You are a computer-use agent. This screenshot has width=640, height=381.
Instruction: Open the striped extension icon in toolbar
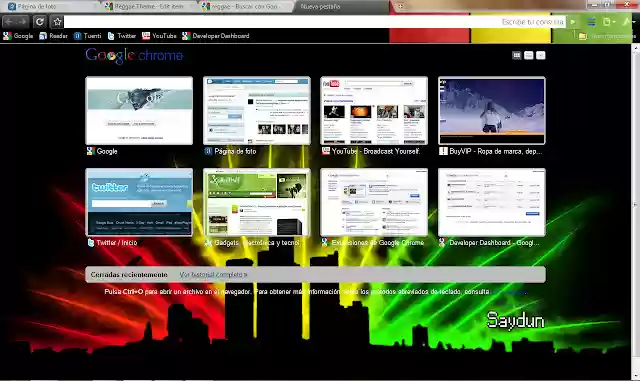[591, 22]
